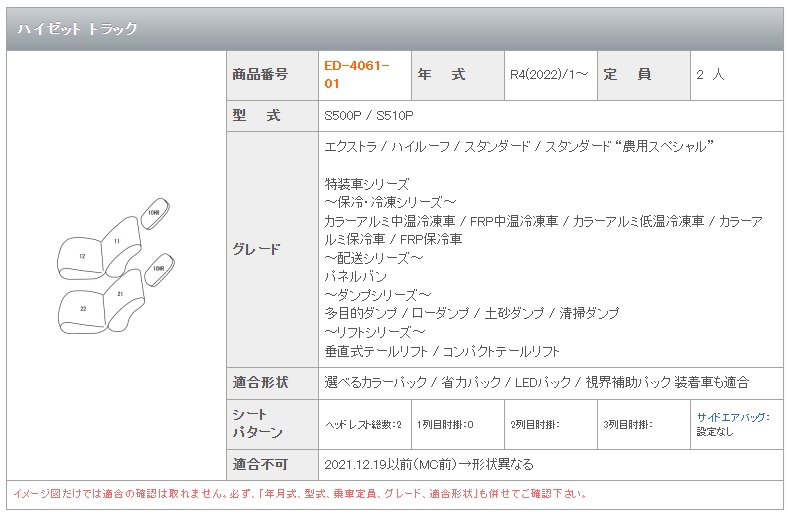Select the 1列目肘掛:0 cell
The height and width of the screenshot is (514, 788).
tap(457, 424)
